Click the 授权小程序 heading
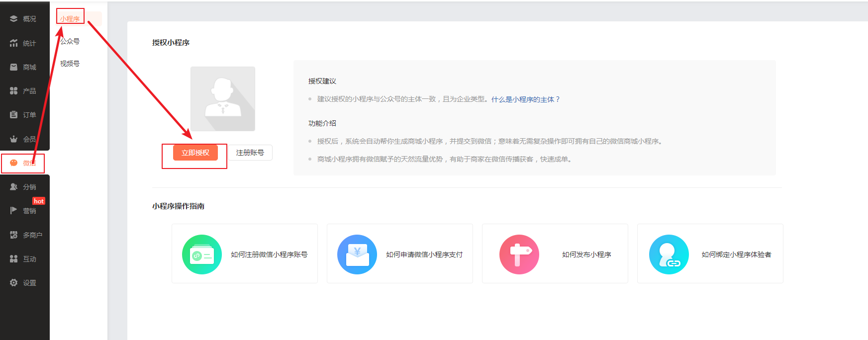This screenshot has width=868, height=340. [x=171, y=43]
